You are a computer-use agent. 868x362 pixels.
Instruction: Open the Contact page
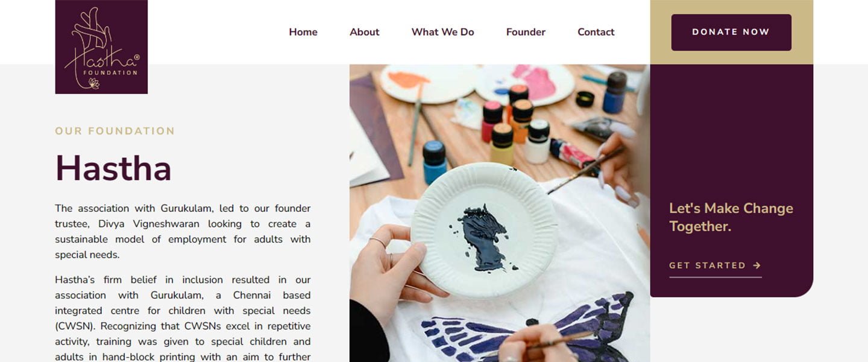point(596,32)
